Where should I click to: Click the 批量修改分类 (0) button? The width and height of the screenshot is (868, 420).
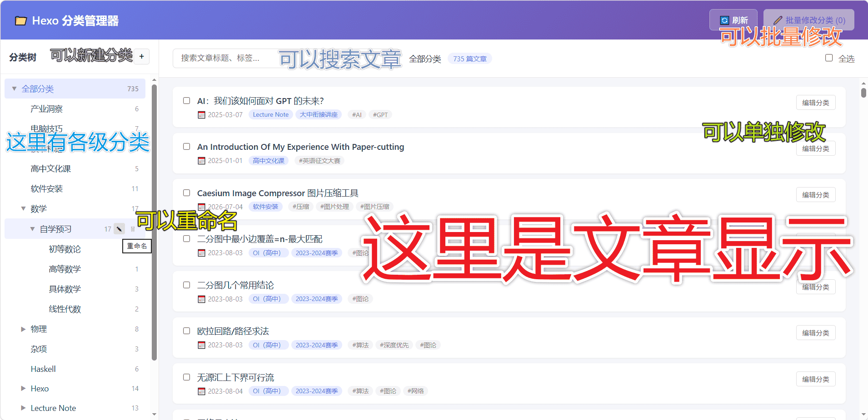[x=809, y=20]
